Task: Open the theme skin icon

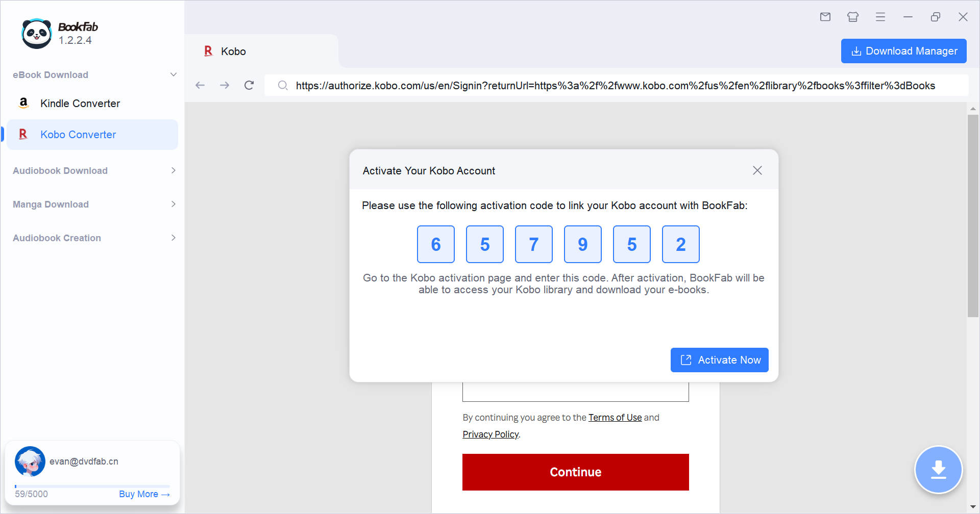Action: coord(852,17)
